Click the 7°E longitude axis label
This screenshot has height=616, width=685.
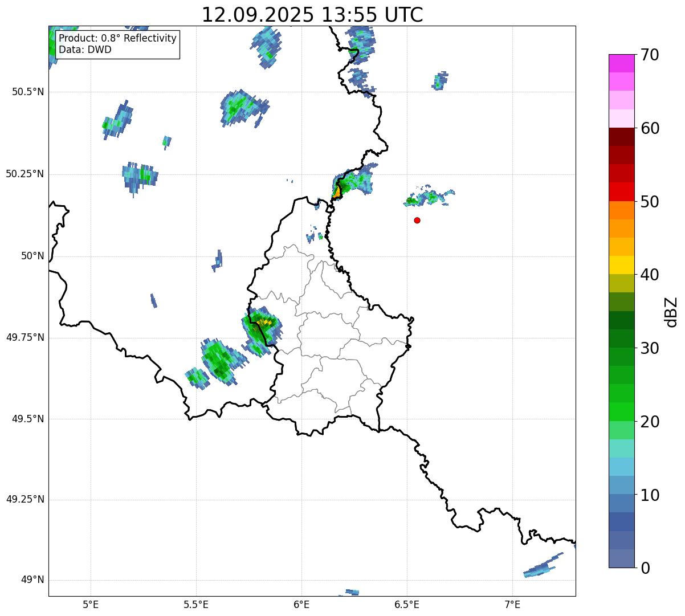tap(512, 604)
